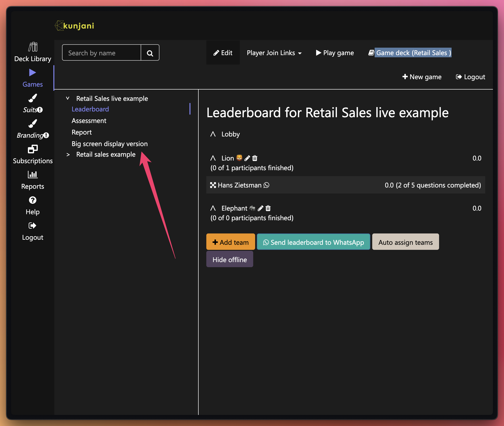Click Send leaderboard to WhatsApp
Image resolution: width=504 pixels, height=426 pixels.
pos(313,242)
